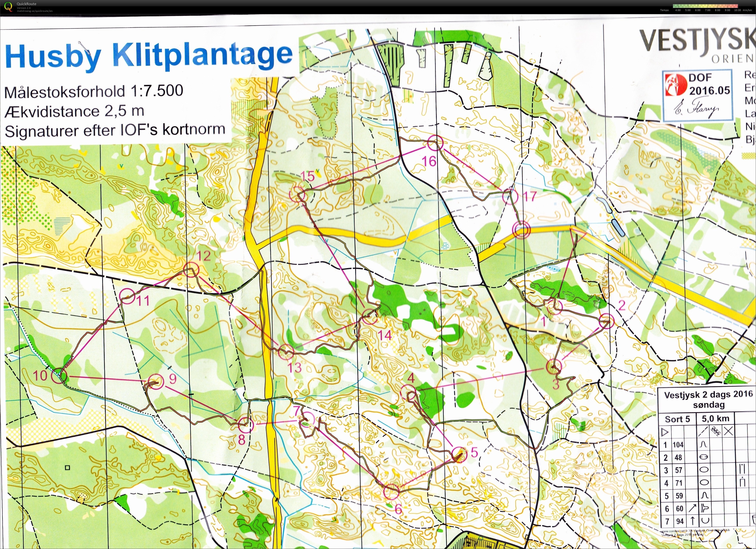This screenshot has width=756, height=549.
Task: Click control code 48 in description table
Action: pos(678,457)
